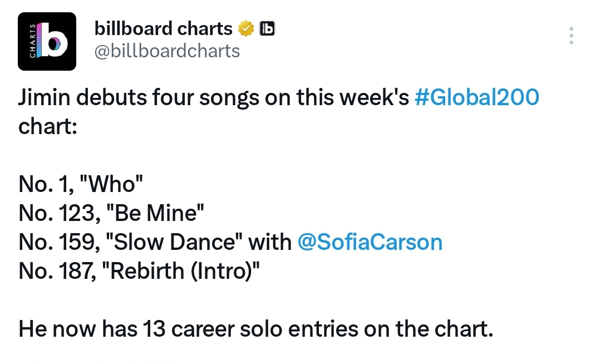Click the "Who" song title text
The image size is (601, 364).
pyautogui.click(x=111, y=184)
